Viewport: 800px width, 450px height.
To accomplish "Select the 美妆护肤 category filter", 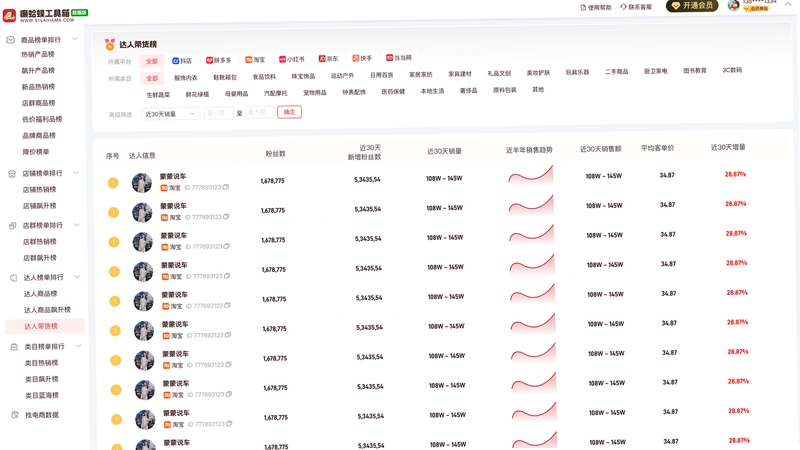I will 538,73.
